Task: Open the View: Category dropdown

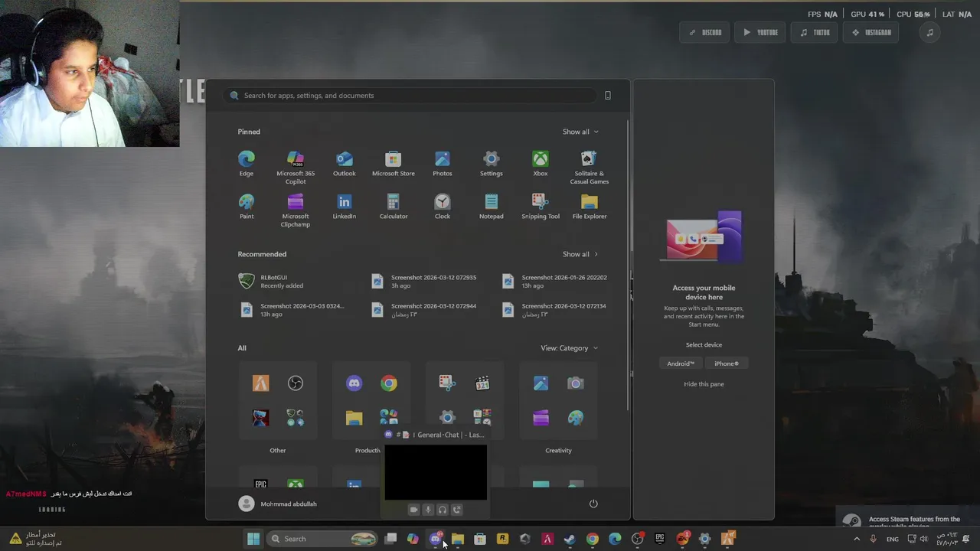Action: (x=569, y=348)
